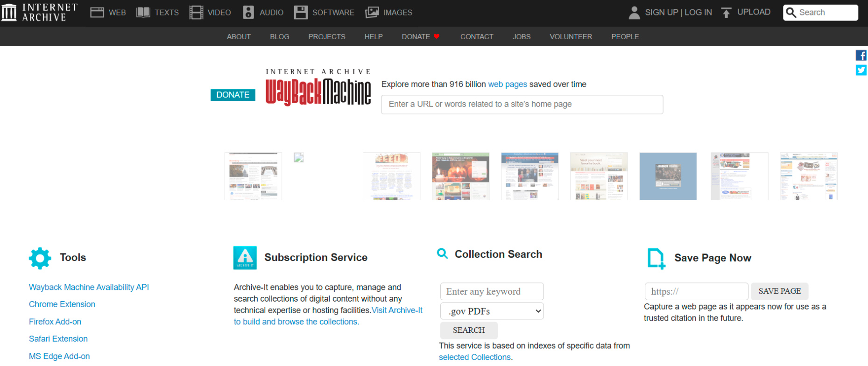Follow the 'web pages' link
Viewport: 868px width, 366px height.
point(508,84)
